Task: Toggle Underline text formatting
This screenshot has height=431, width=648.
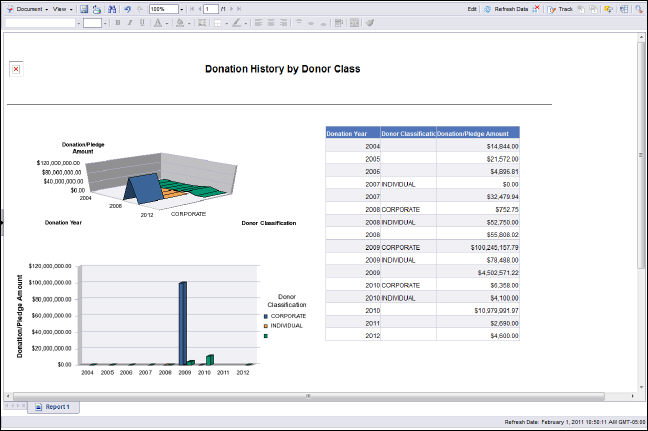Action: [141, 22]
